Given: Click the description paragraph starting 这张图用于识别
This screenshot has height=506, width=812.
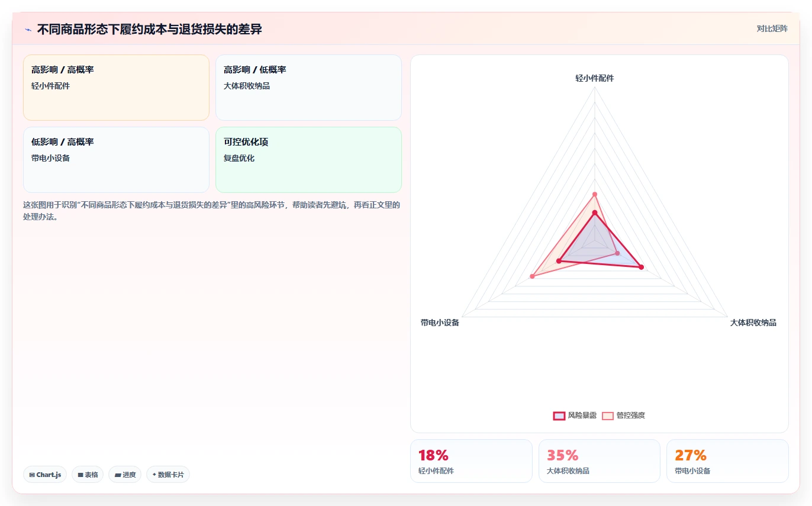Looking at the screenshot, I should tap(212, 211).
